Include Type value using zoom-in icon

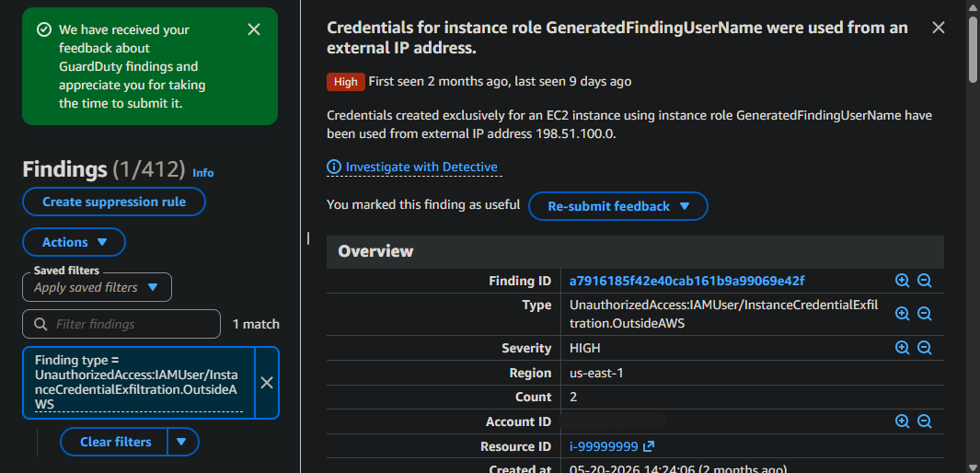(902, 314)
